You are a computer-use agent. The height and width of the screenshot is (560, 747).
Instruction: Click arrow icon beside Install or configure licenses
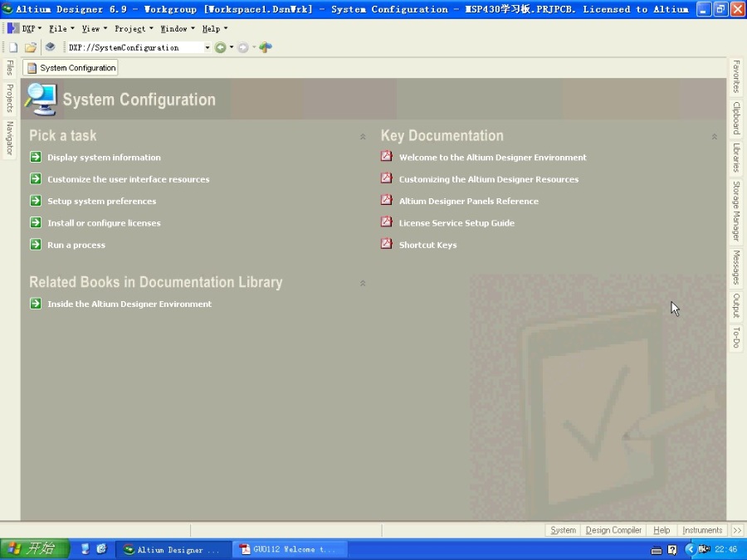click(x=36, y=222)
